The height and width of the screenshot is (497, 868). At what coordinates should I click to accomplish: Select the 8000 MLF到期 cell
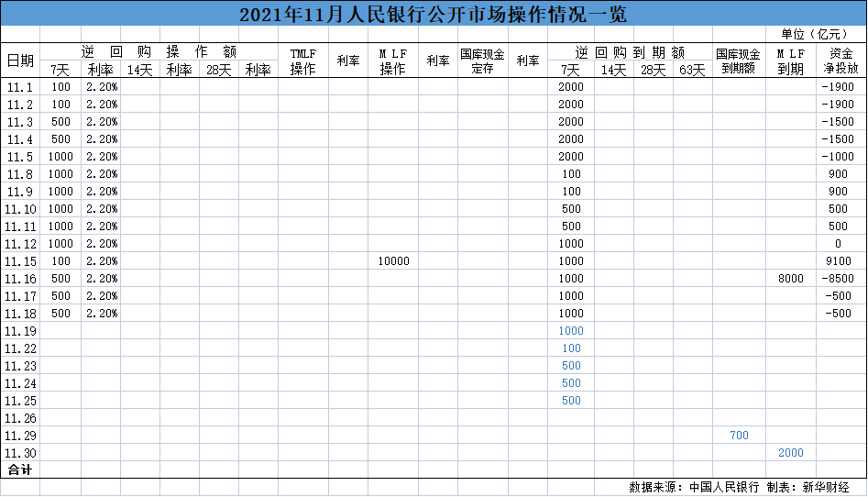coord(790,279)
